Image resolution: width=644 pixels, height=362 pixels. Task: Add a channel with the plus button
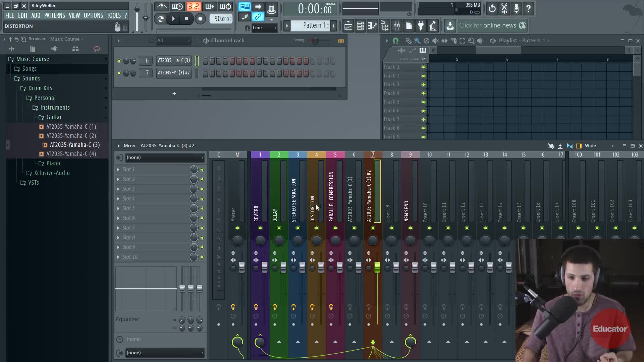tap(174, 94)
